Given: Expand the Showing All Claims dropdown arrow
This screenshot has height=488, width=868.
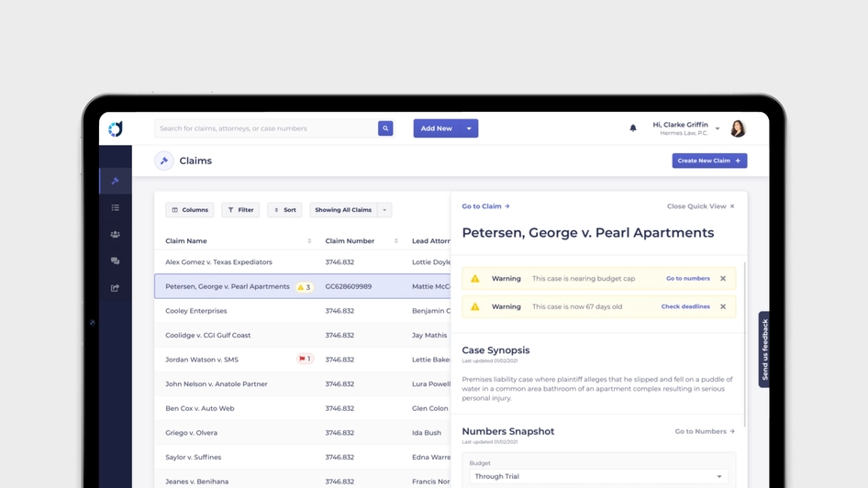Looking at the screenshot, I should (384, 210).
